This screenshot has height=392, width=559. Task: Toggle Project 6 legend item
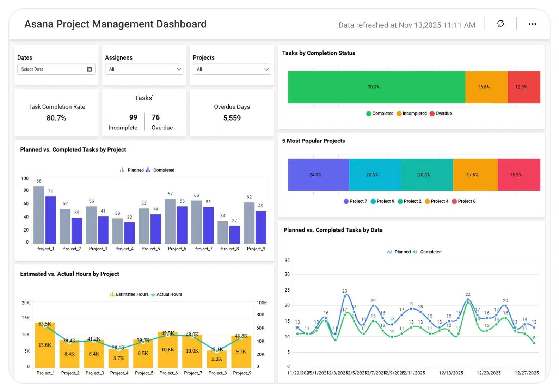tap(464, 201)
